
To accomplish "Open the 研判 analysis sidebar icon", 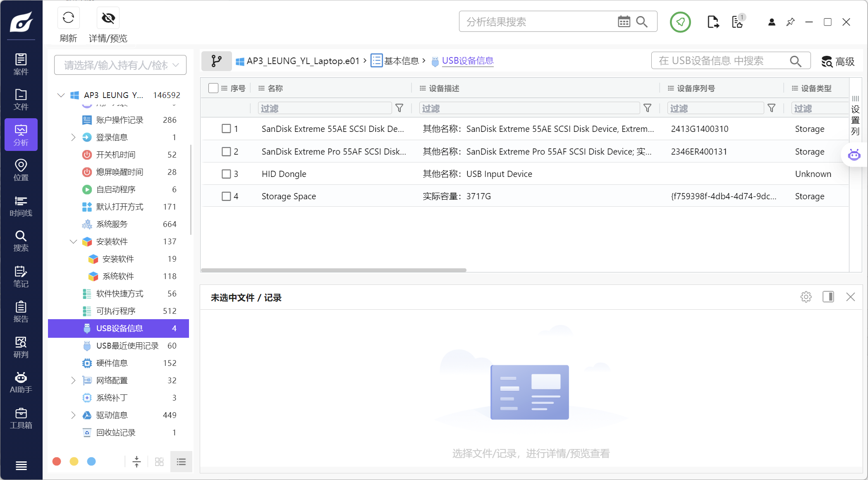I will [21, 347].
